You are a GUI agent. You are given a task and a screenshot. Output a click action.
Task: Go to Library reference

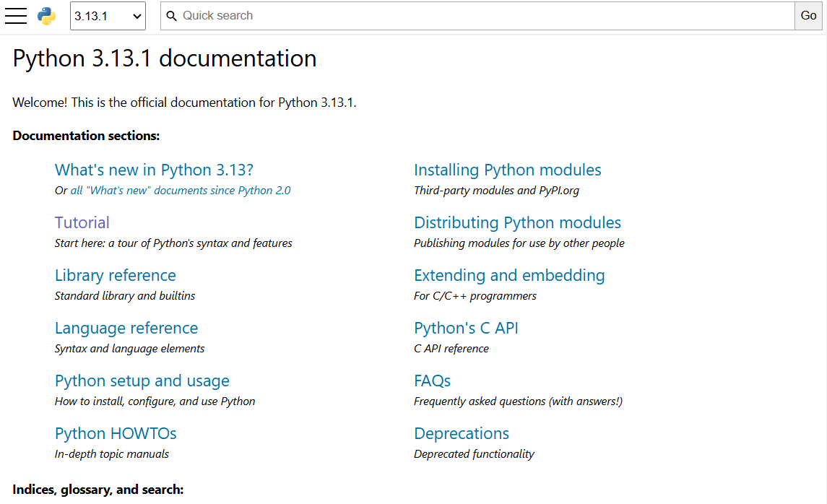pyautogui.click(x=116, y=276)
